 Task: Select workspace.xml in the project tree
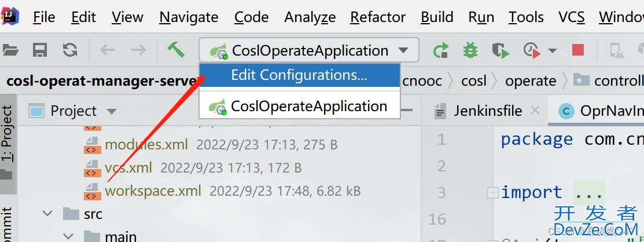pyautogui.click(x=153, y=190)
